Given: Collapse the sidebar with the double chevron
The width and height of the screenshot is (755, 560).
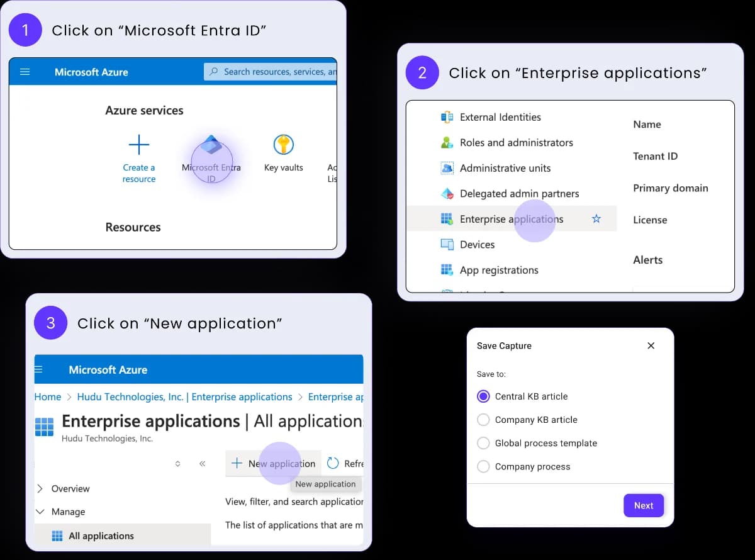Looking at the screenshot, I should click(202, 464).
